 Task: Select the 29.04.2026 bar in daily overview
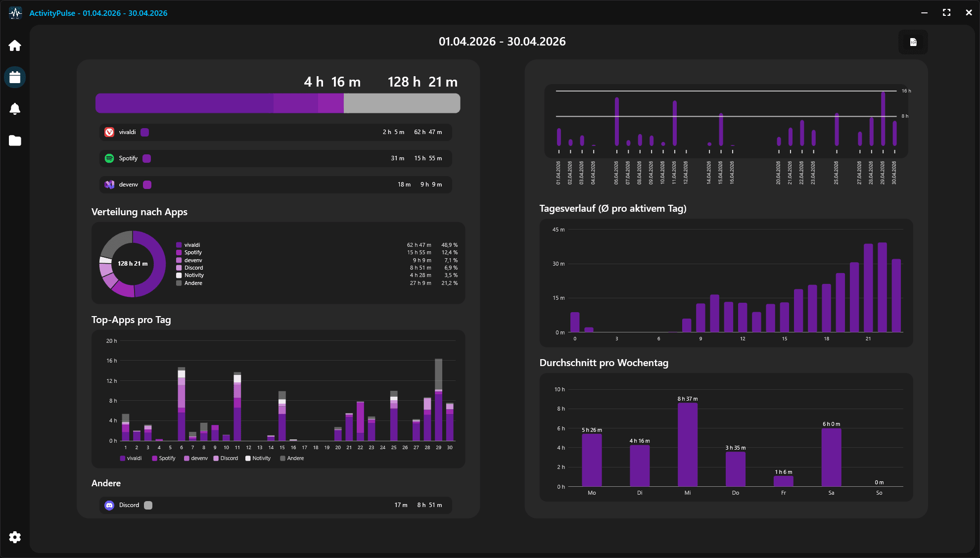pos(883,119)
